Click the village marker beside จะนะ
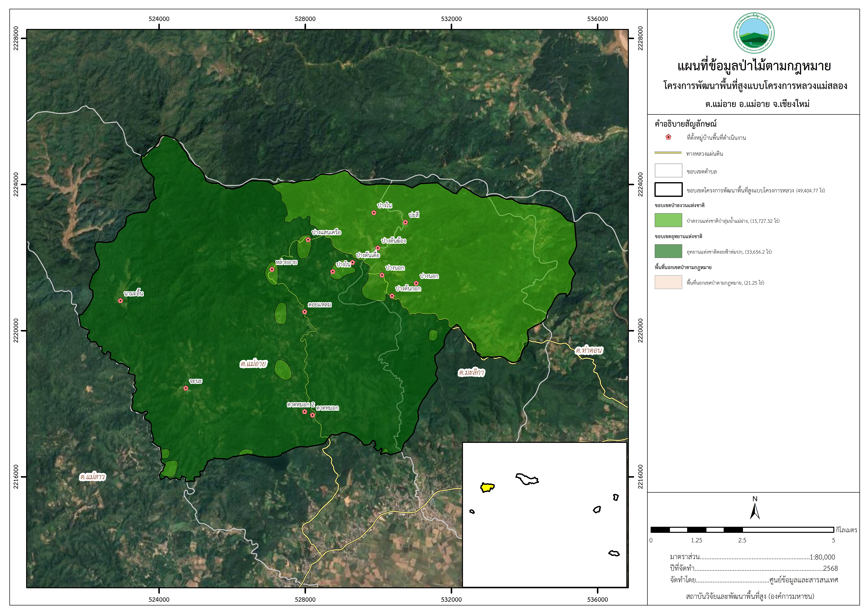Screen dimensions: 868x614 [186, 388]
